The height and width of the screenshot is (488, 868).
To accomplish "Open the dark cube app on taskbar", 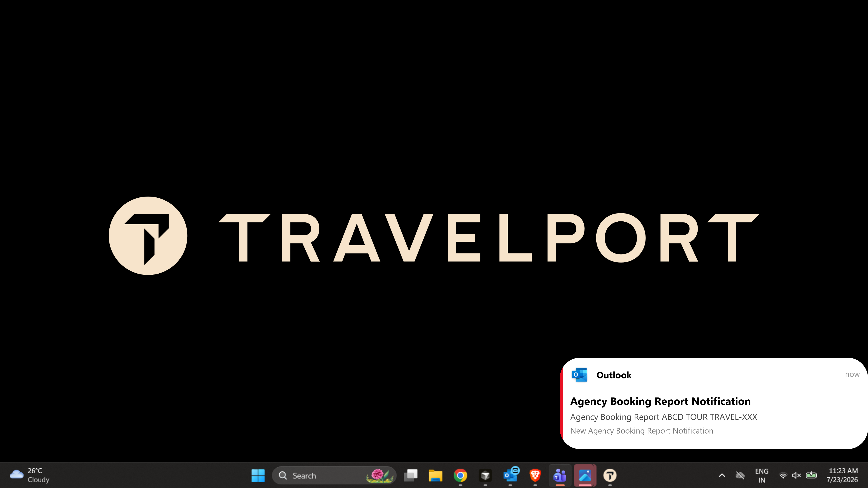I will 485,475.
